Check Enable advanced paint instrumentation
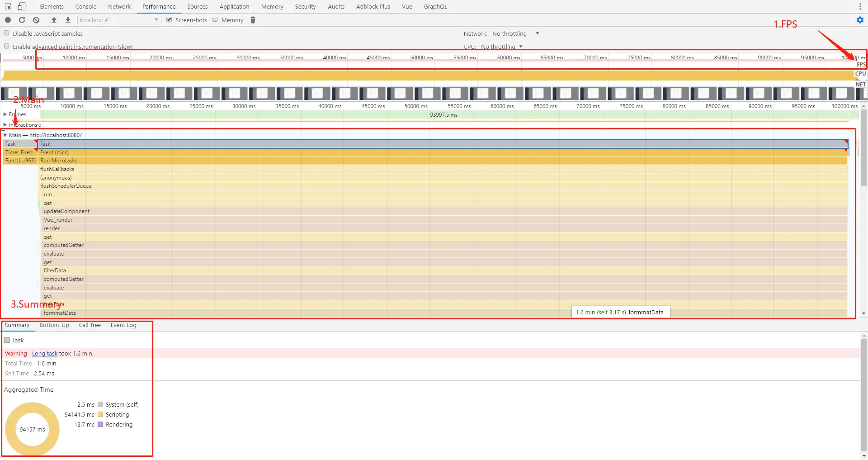This screenshot has height=460, width=868. click(x=7, y=46)
